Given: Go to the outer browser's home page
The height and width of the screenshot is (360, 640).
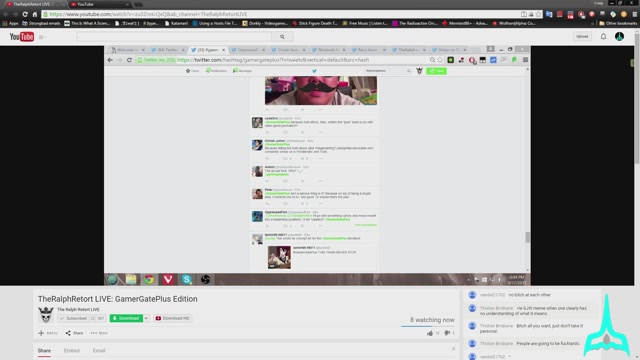Looking at the screenshot, I should (x=35, y=14).
